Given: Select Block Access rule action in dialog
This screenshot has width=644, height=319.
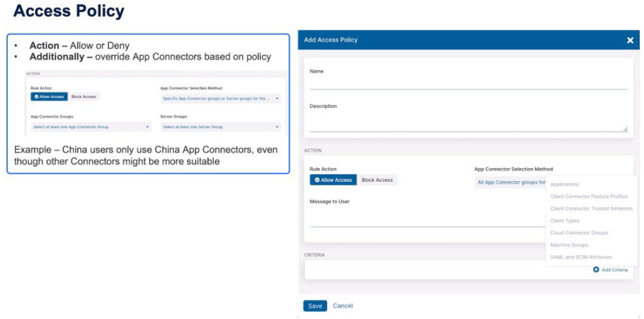Looking at the screenshot, I should [377, 180].
